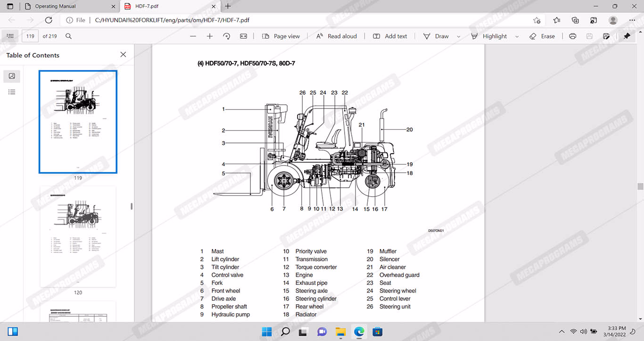This screenshot has height=341, width=644.
Task: Click the Fit to width icon
Action: (243, 36)
